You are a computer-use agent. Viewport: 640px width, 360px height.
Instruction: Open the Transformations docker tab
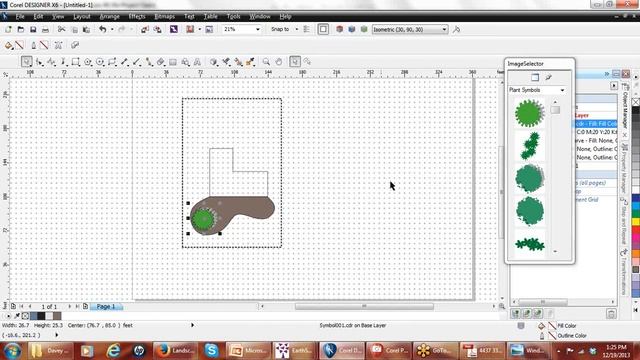(625, 273)
